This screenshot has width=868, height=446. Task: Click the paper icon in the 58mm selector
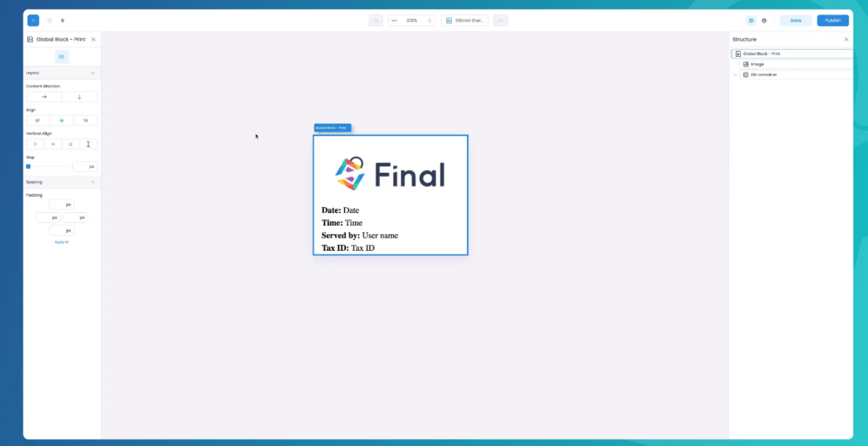[x=449, y=20]
